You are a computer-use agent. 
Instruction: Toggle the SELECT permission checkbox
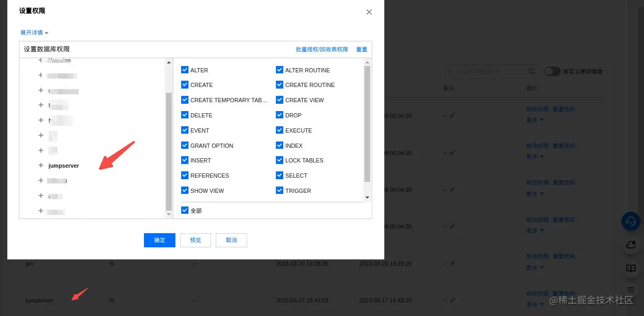pos(280,176)
